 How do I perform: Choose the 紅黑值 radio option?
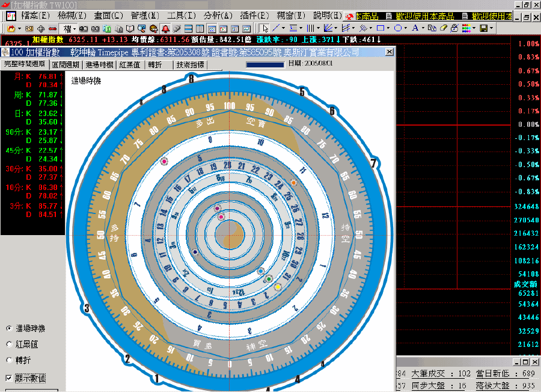click(9, 344)
